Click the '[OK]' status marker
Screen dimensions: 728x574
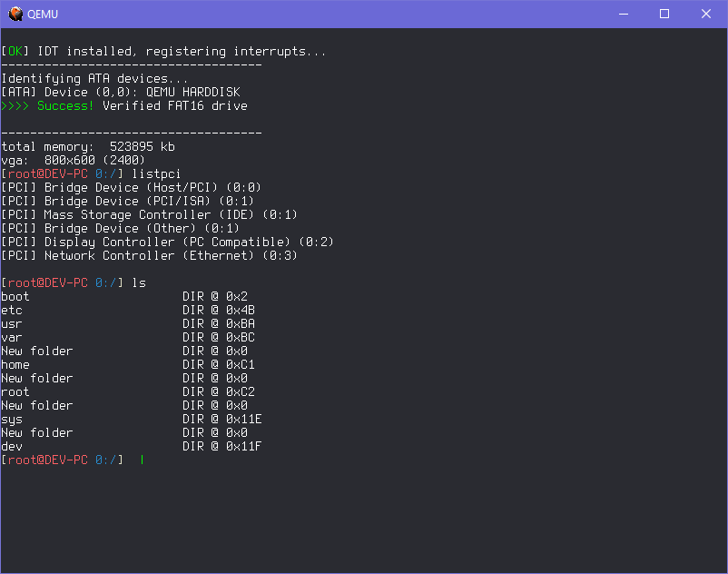(x=15, y=51)
